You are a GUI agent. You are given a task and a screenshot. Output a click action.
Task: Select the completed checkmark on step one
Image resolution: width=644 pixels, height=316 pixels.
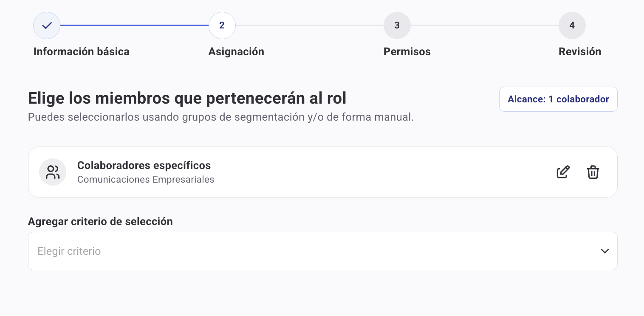(x=47, y=25)
